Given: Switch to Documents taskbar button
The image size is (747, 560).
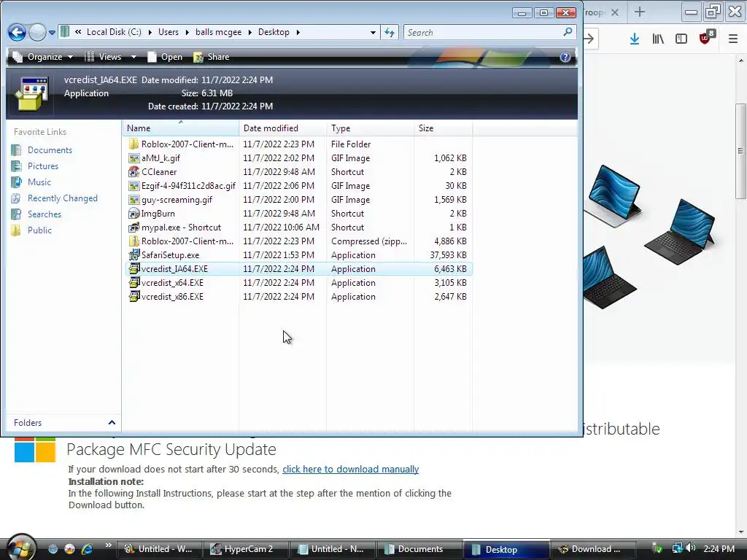Looking at the screenshot, I should point(419,549).
